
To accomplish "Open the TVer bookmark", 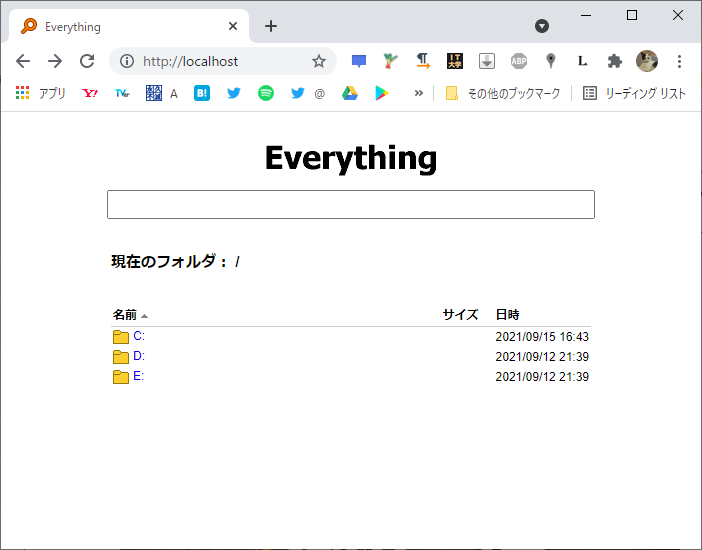I will pos(122,93).
